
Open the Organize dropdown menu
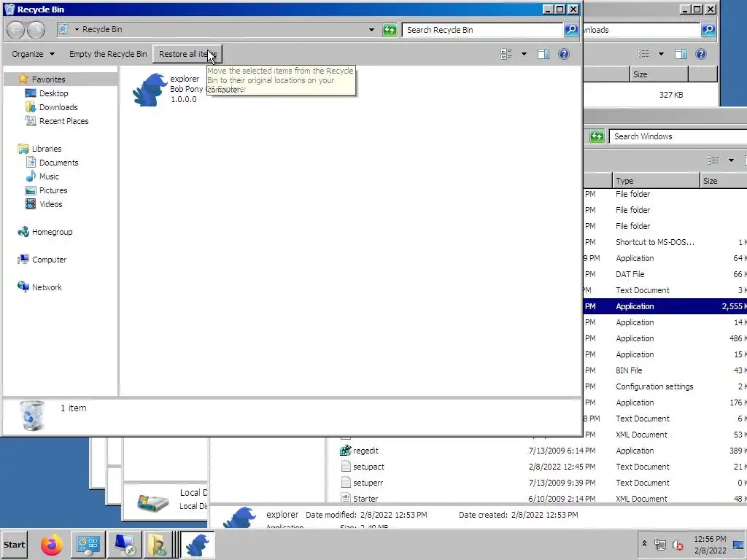pos(33,54)
